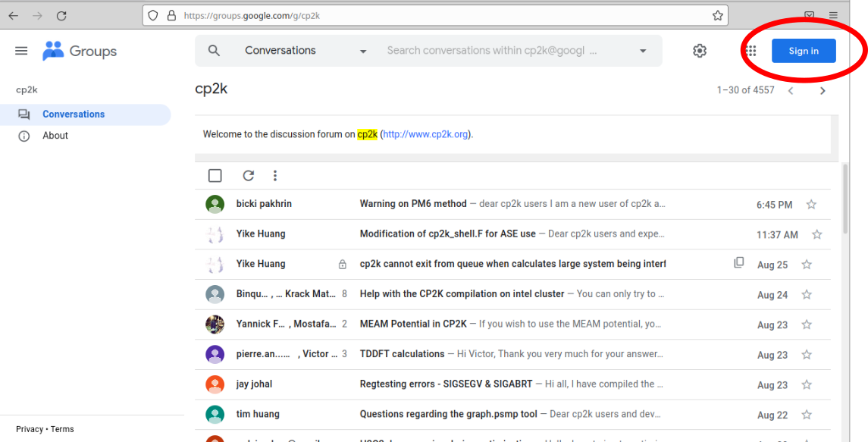
Task: Open the http://www.cp2k.org link
Action: click(426, 134)
